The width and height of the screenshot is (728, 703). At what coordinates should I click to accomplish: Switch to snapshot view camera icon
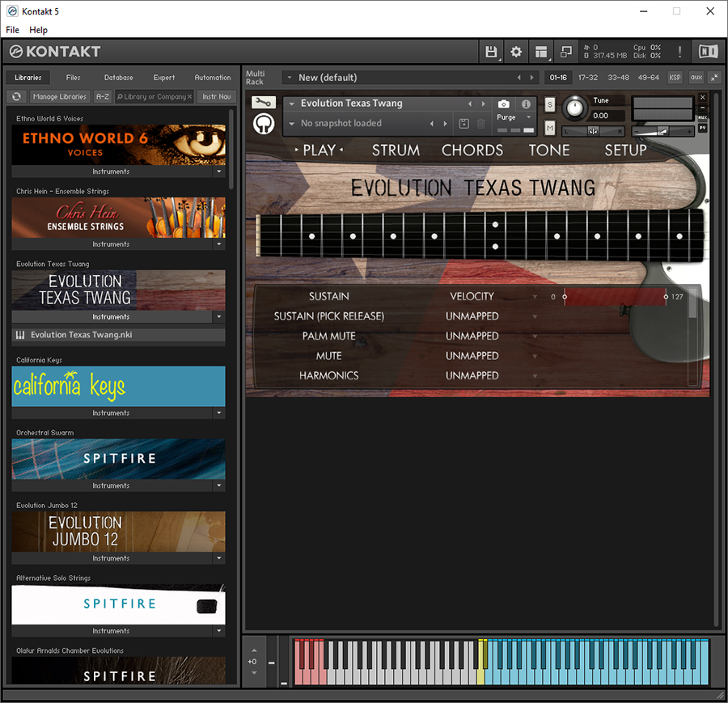click(503, 104)
